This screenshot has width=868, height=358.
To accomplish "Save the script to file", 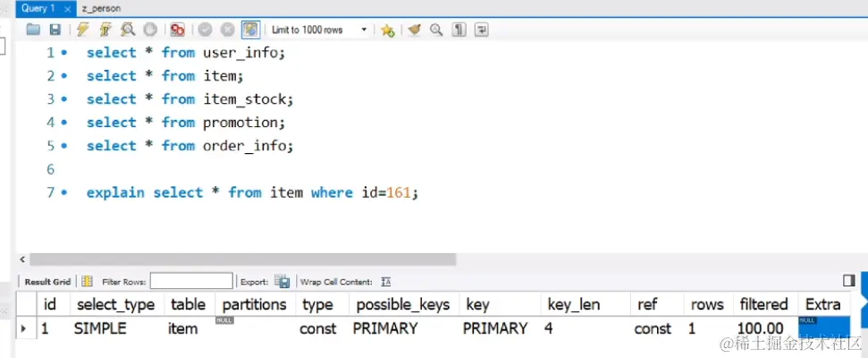I will [x=55, y=30].
